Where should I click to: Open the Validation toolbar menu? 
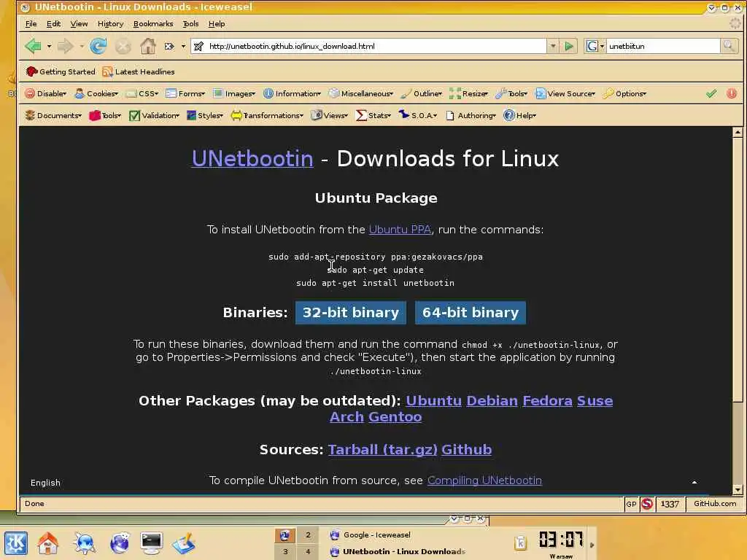(x=155, y=116)
